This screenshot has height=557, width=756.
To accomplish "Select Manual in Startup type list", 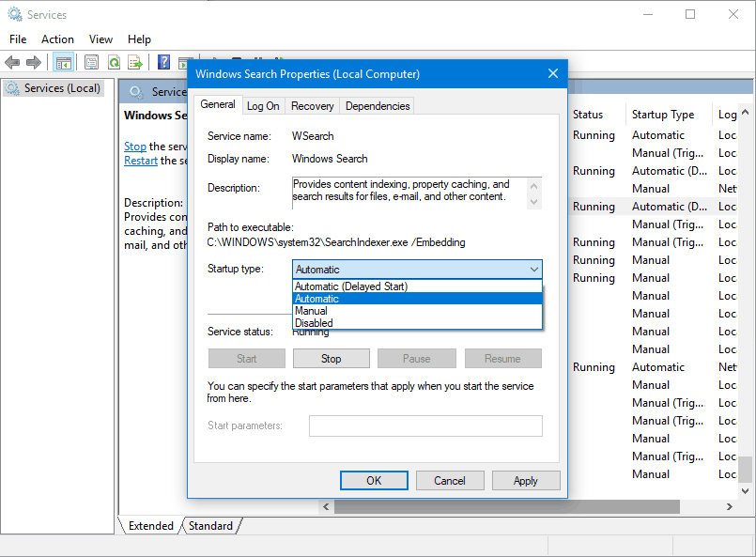I will tap(311, 311).
